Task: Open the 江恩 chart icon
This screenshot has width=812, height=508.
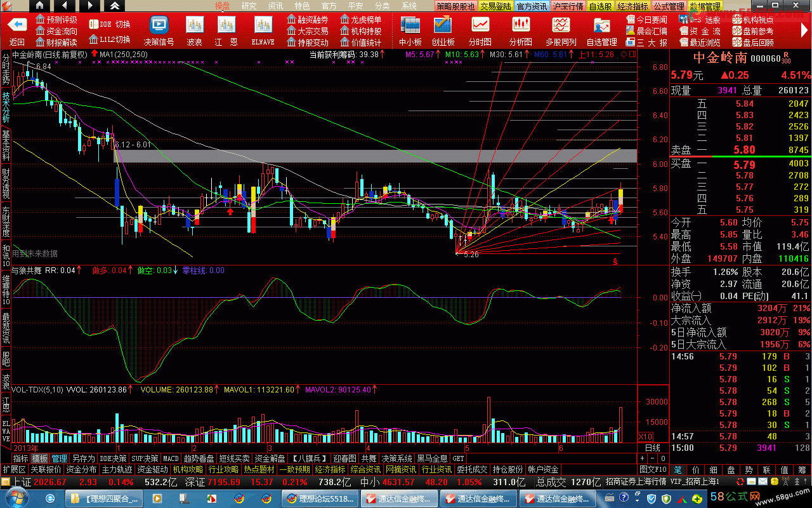Action: point(226,25)
